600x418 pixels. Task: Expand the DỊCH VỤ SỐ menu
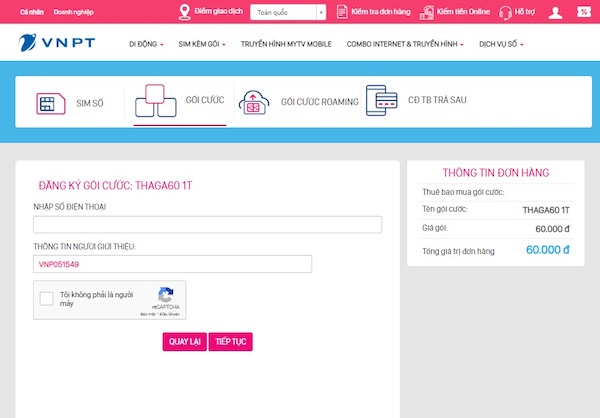point(501,44)
